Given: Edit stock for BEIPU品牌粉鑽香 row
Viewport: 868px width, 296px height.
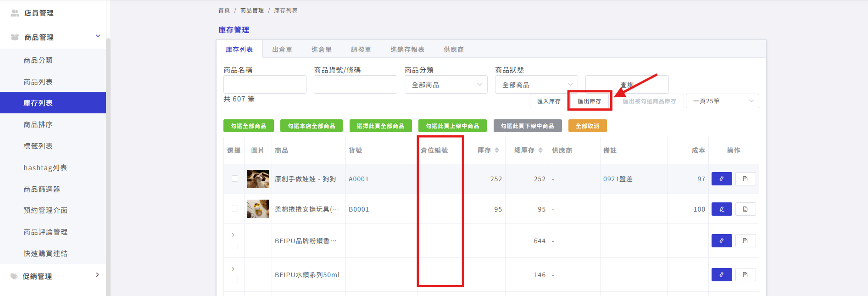Looking at the screenshot, I should click(x=722, y=241).
